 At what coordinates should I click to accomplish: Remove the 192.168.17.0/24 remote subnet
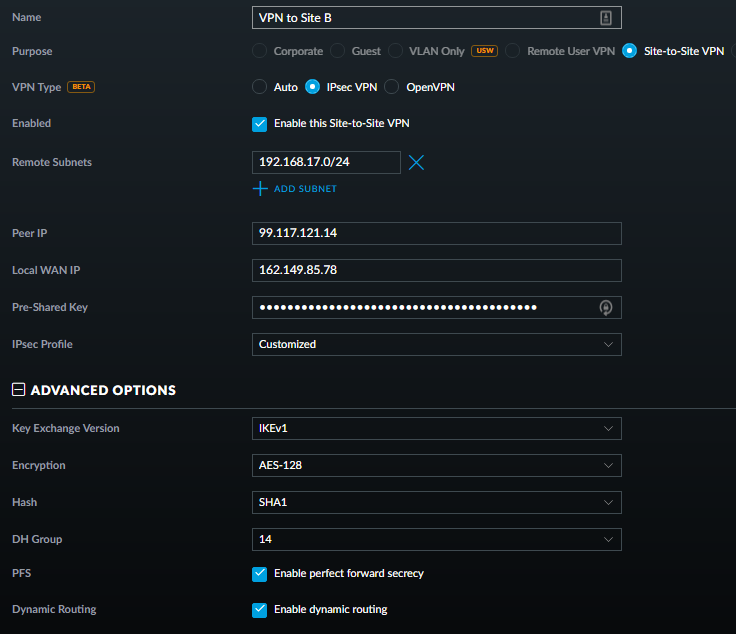click(x=416, y=162)
